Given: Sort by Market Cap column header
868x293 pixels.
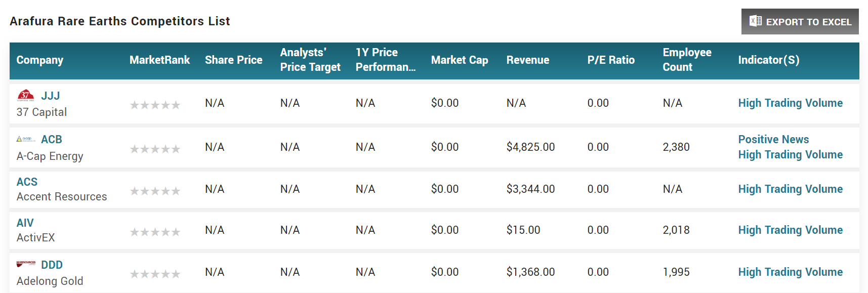Looking at the screenshot, I should 460,60.
